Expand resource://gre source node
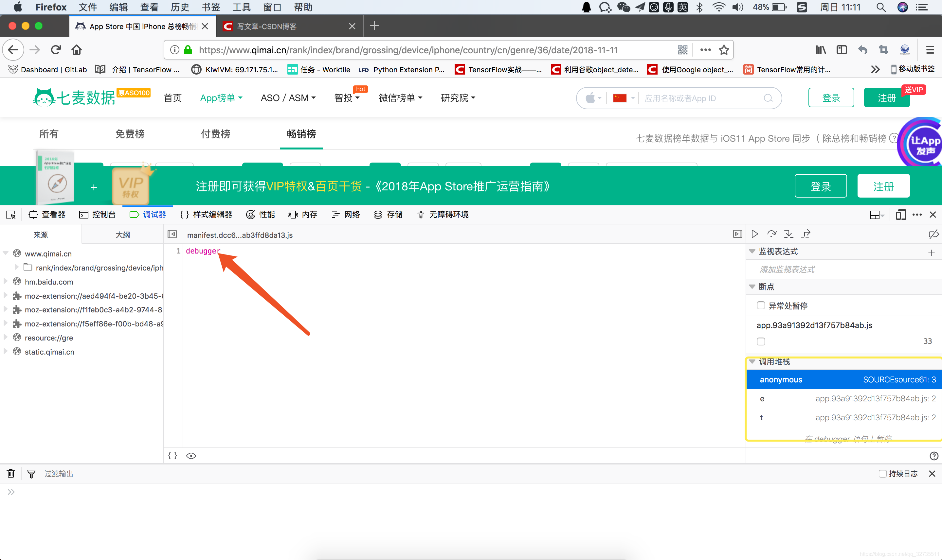 [x=6, y=337]
